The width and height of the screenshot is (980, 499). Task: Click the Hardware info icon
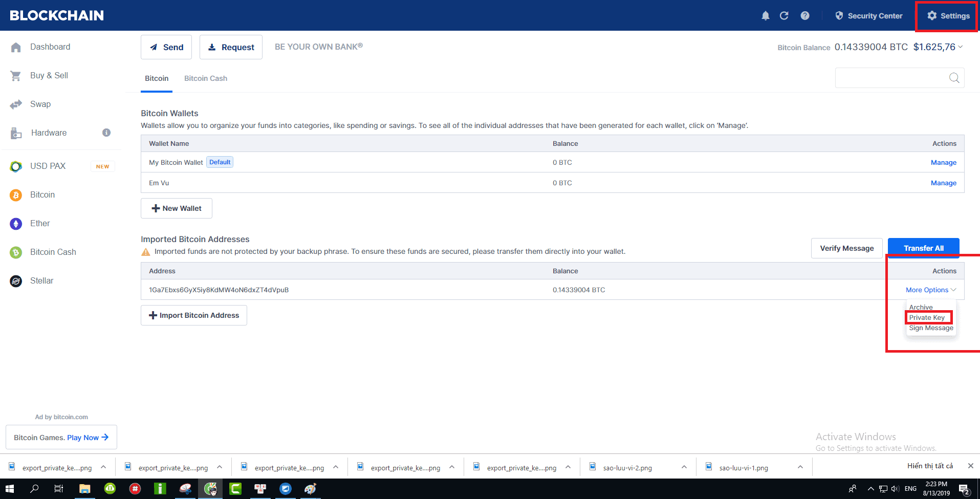point(106,133)
